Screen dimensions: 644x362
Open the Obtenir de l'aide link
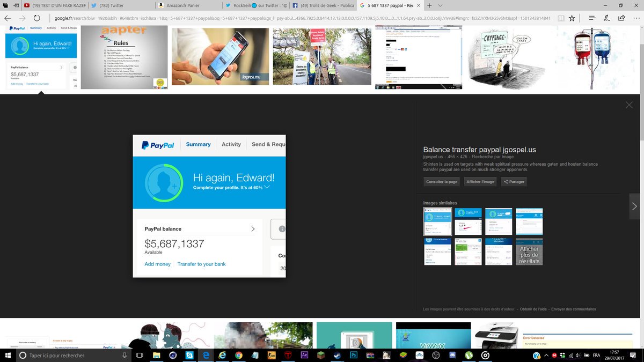coord(533,309)
